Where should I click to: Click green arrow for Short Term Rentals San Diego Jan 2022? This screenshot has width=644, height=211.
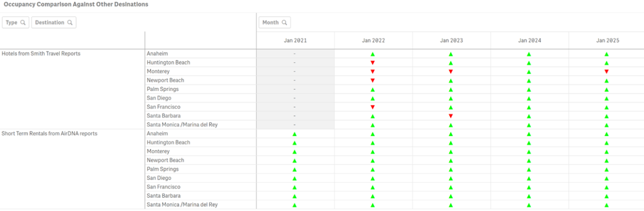[x=372, y=178]
